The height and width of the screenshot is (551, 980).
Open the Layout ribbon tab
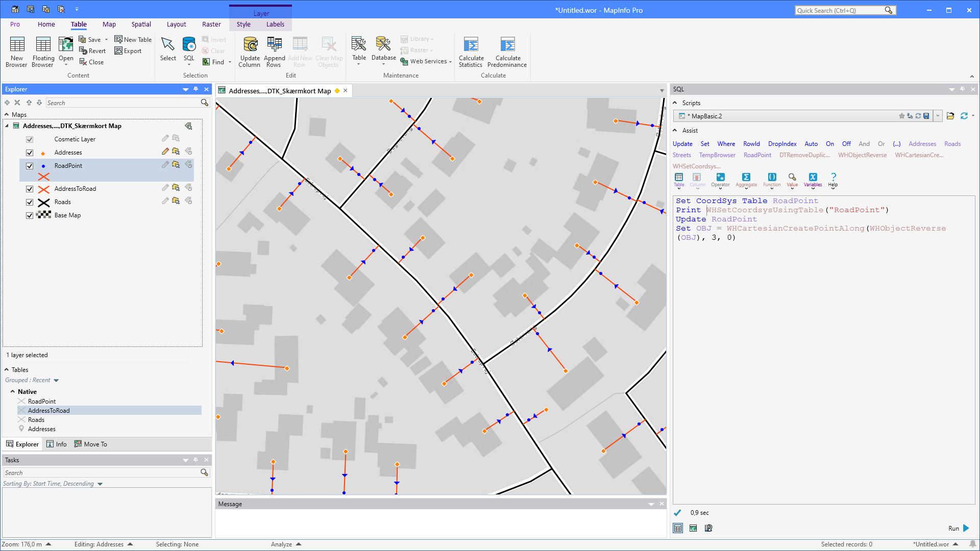click(x=176, y=24)
